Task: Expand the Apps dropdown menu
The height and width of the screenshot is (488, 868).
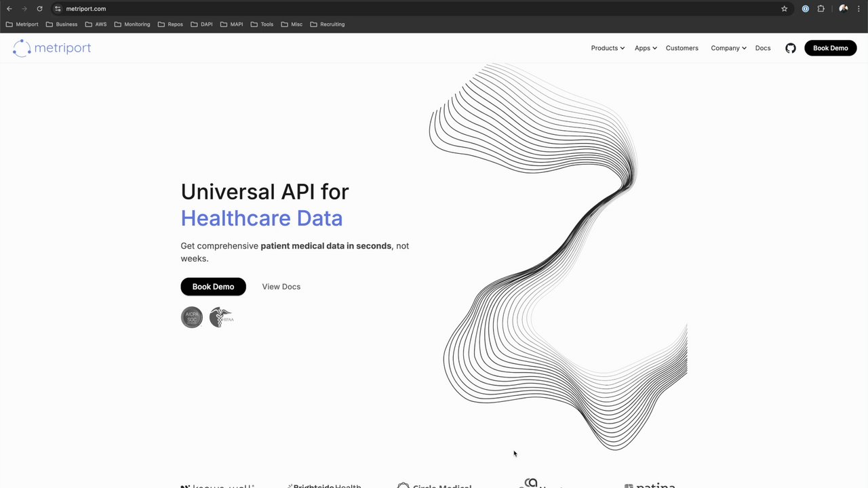Action: [x=646, y=48]
